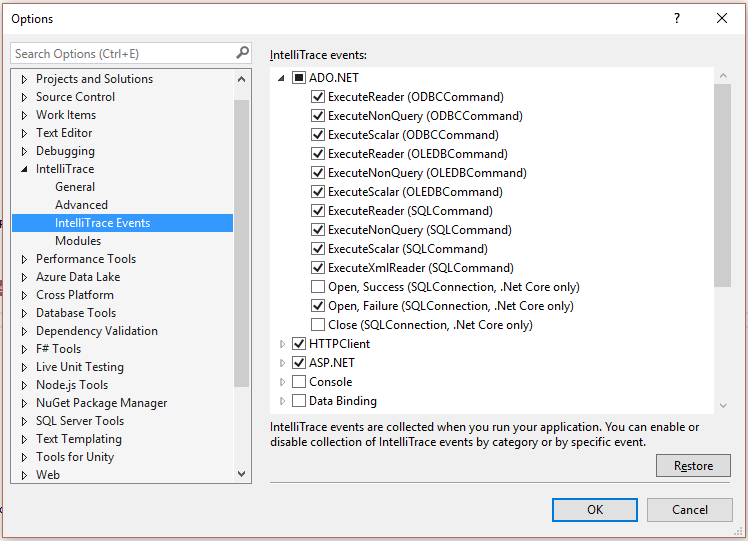The height and width of the screenshot is (541, 748).
Task: Expand the Debugging tree arrow
Action: 24,151
